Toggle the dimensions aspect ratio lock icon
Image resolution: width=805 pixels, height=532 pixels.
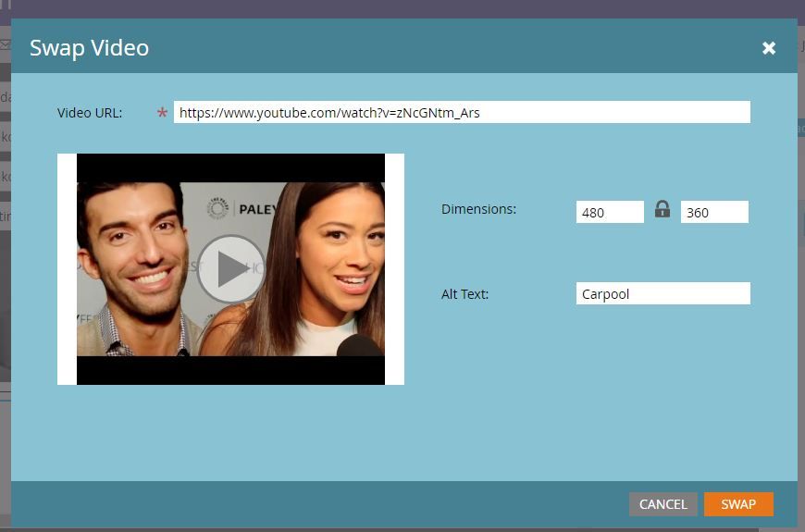tap(662, 210)
